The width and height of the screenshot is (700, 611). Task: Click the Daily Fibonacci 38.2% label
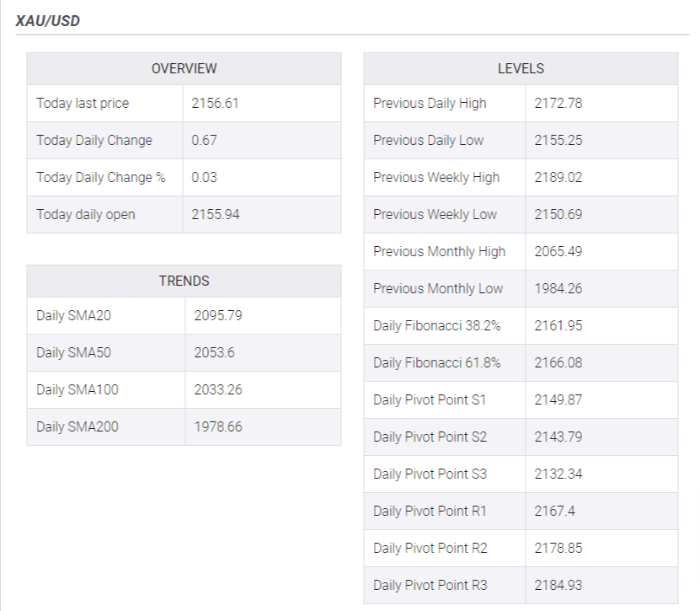click(436, 326)
